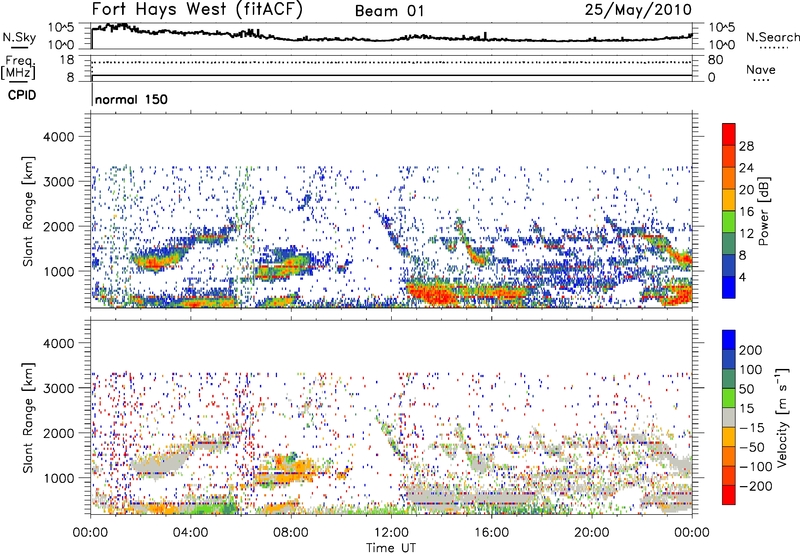Pick the bright blue top segment of velocity colorbar
800x554 pixels.
point(729,340)
